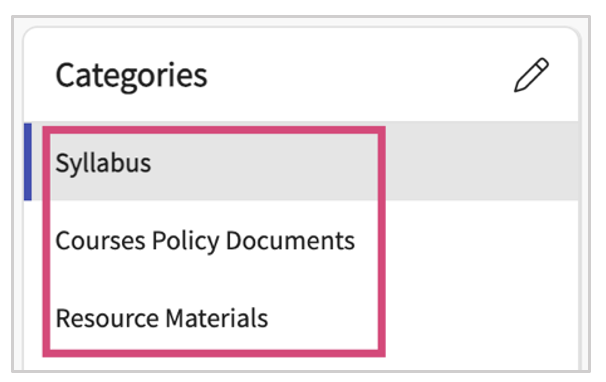Select the Syllabus category
The image size is (606, 382).
coord(301,162)
